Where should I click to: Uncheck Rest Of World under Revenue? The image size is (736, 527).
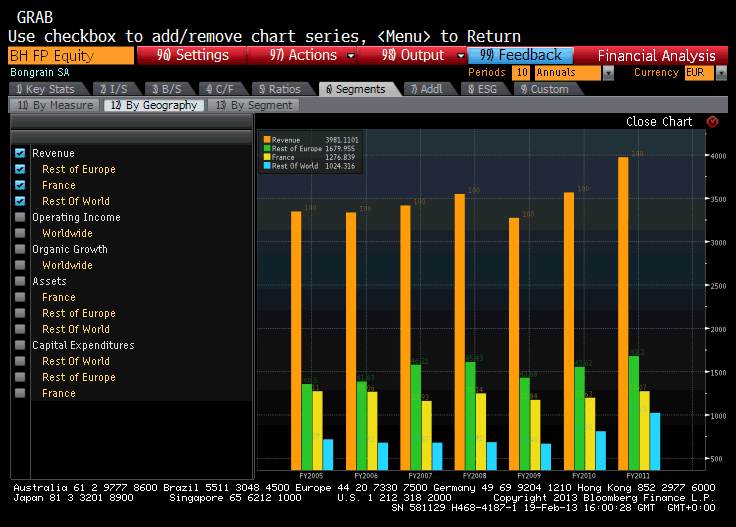click(x=20, y=201)
